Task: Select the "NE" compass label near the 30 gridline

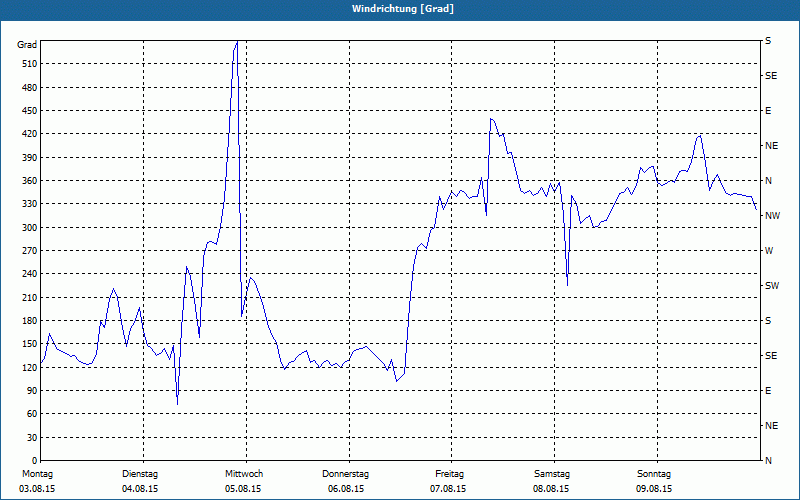Action: pyautogui.click(x=772, y=426)
